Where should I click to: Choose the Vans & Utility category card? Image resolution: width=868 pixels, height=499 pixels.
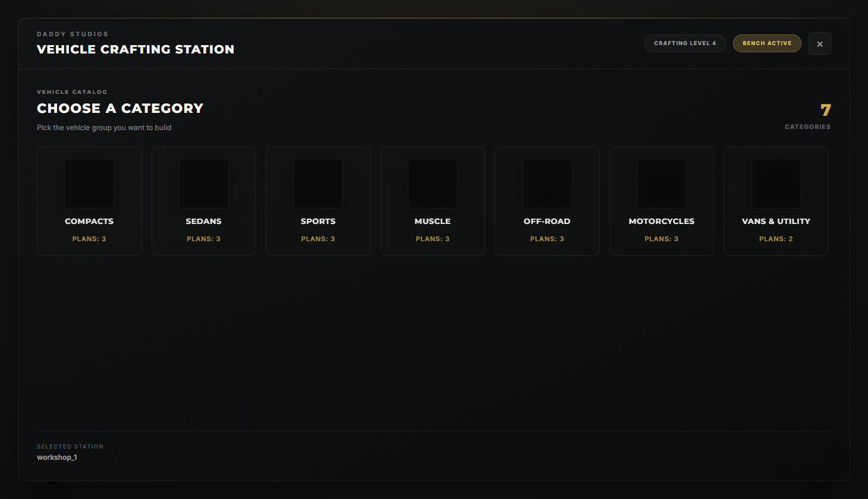776,201
